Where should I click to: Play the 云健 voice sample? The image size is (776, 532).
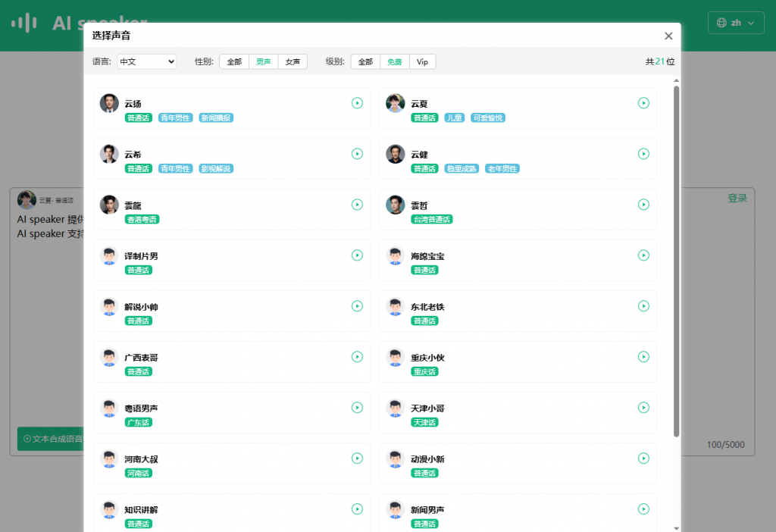pyautogui.click(x=643, y=154)
